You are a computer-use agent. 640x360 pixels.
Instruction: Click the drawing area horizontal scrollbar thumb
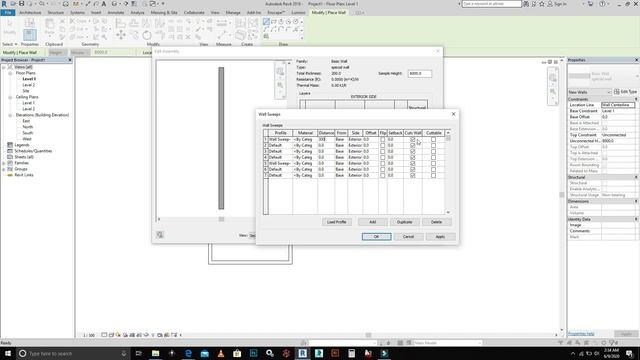(368, 335)
